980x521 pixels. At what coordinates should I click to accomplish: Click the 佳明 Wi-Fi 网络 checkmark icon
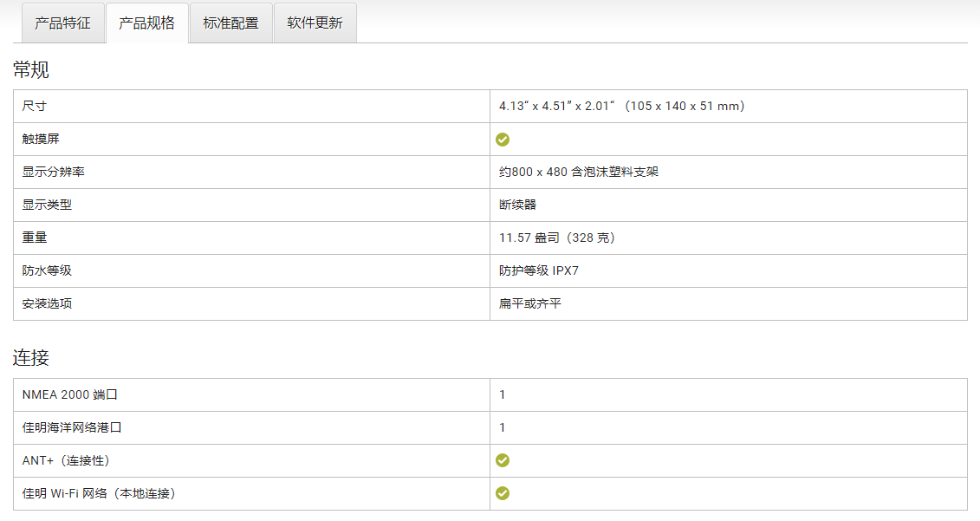tap(503, 493)
